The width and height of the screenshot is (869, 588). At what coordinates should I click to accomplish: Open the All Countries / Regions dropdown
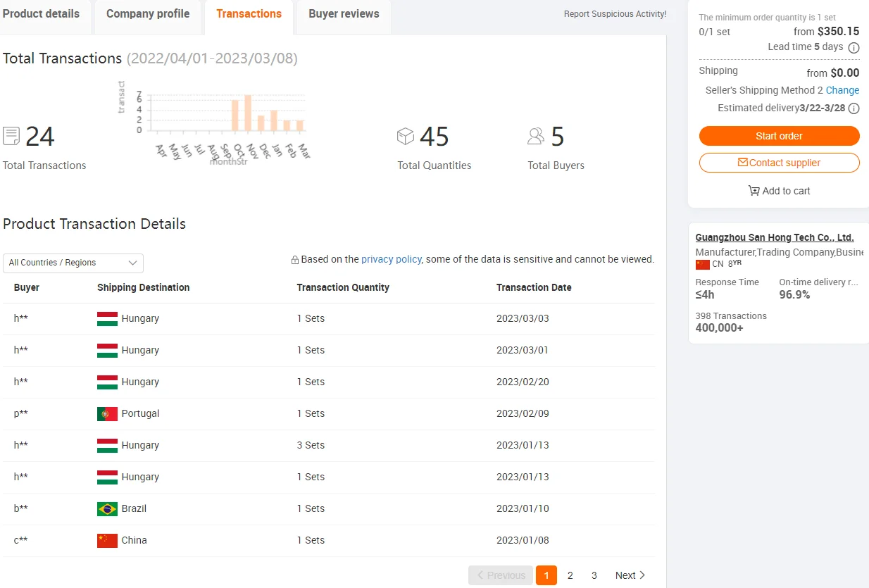(73, 263)
